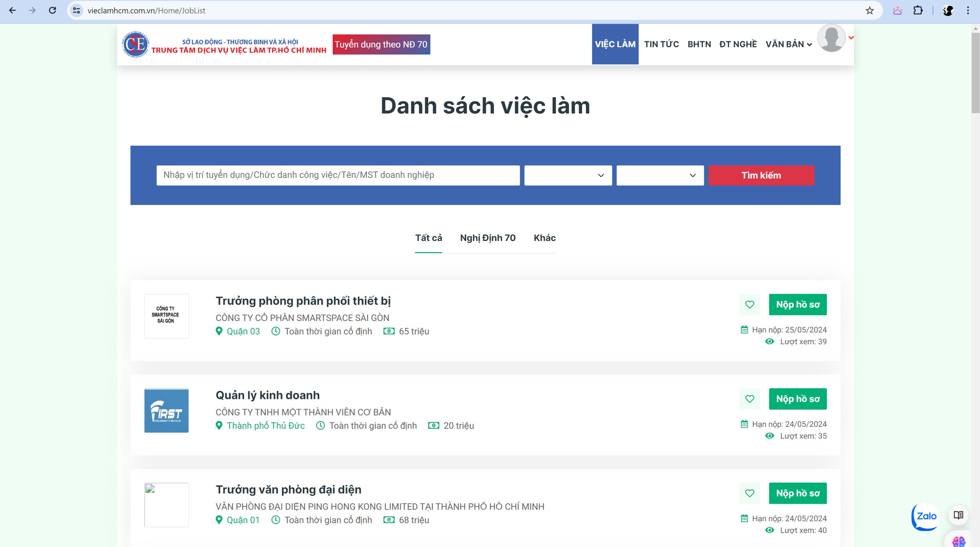Image resolution: width=980 pixels, height=547 pixels.
Task: Click location pin for Thành phố Thủ Đức
Action: 219,425
